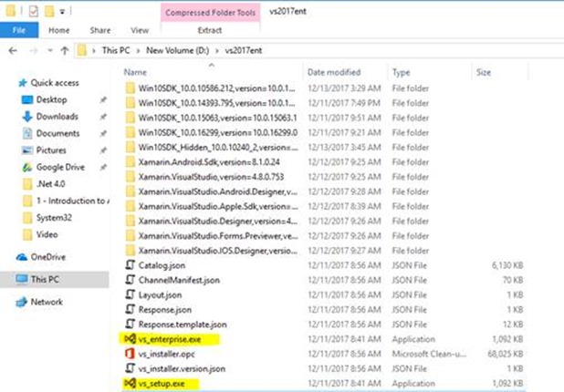Select OneDrive in the navigation pane
The height and width of the screenshot is (392, 564).
click(x=48, y=257)
